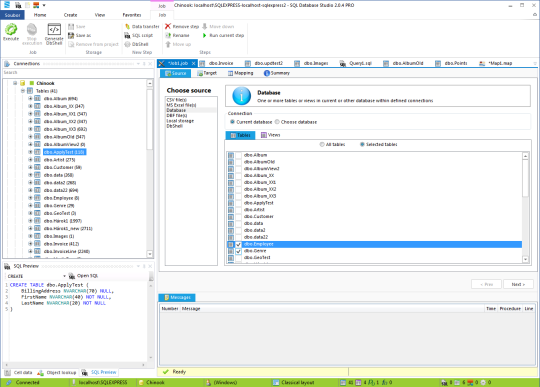Screen dimensions: 540x387
Task: Collapse the Chinook database node
Action: (x=15, y=83)
